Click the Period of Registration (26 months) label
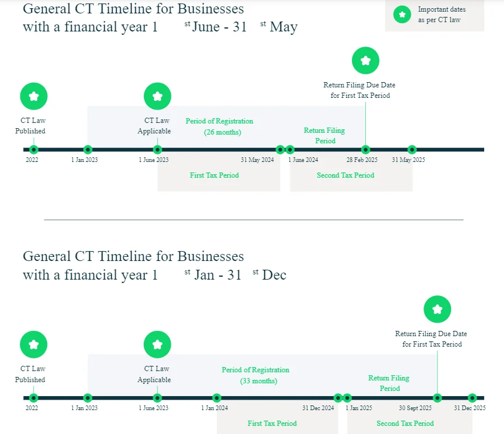 pos(220,126)
